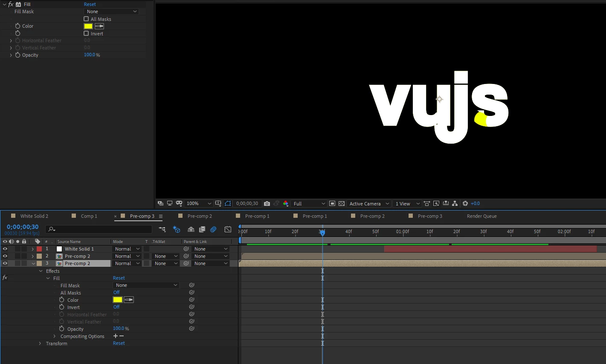Open the TrkMat dropdown for layer 2
Viewport: 606px width, 364px height.
(166, 256)
